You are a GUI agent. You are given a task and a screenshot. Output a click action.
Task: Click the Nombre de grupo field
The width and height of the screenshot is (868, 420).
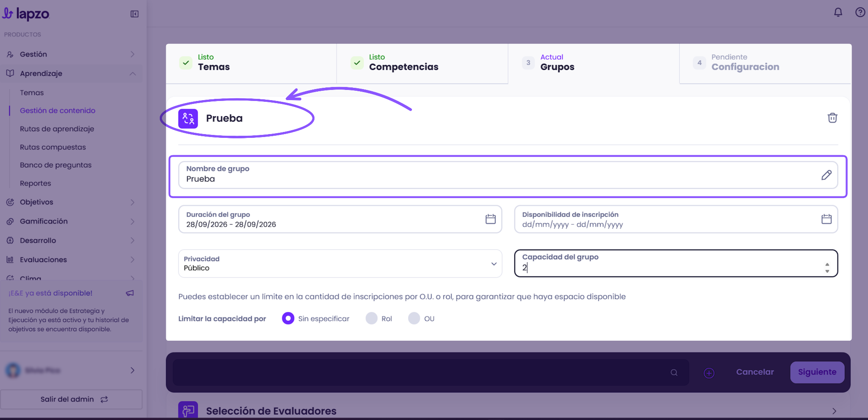click(x=508, y=175)
